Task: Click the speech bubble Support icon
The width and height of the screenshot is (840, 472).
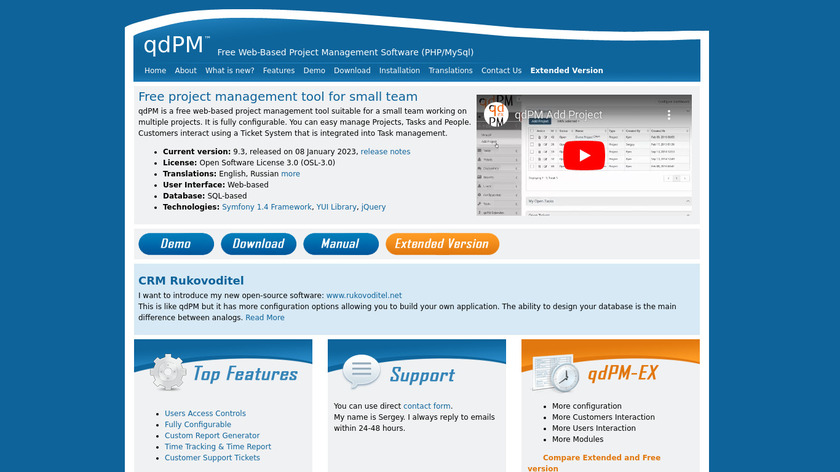Action: tap(362, 371)
